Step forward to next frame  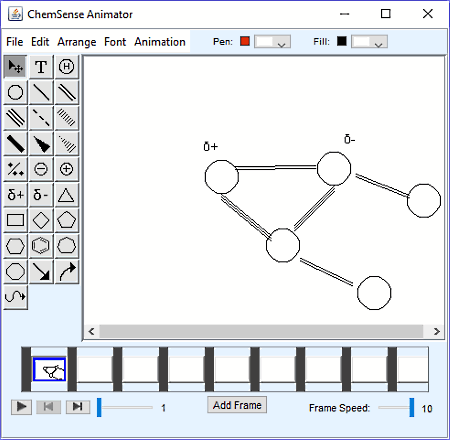click(78, 407)
